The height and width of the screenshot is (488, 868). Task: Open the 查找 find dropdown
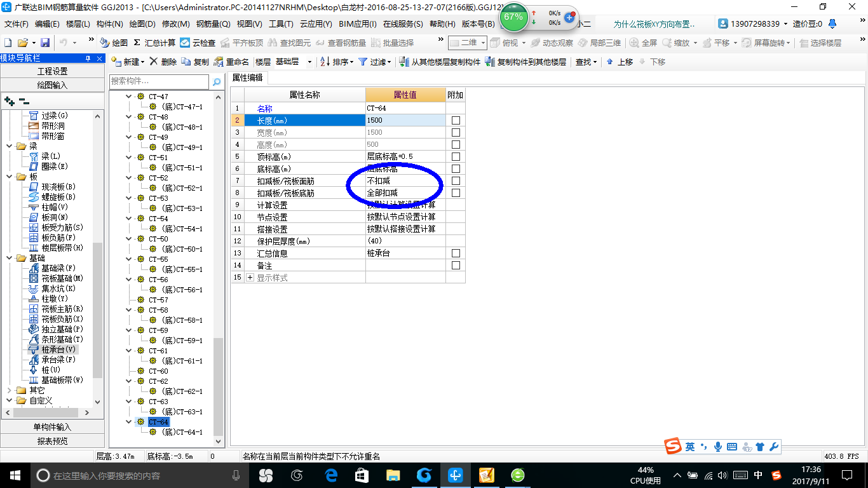[x=587, y=62]
